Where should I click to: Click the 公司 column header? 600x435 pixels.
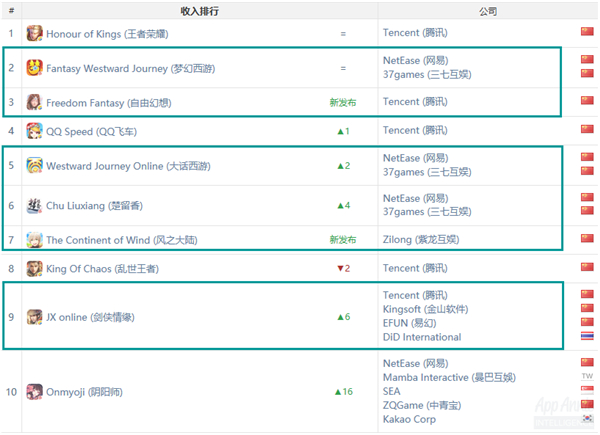pos(488,11)
